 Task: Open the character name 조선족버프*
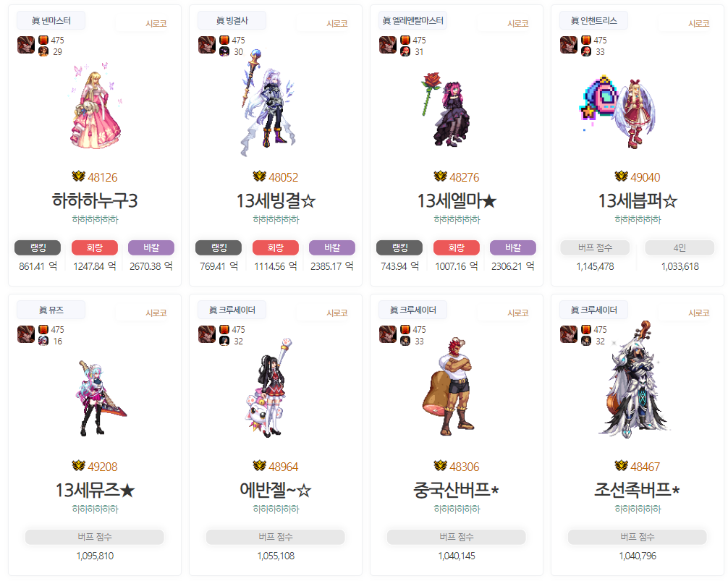(637, 490)
